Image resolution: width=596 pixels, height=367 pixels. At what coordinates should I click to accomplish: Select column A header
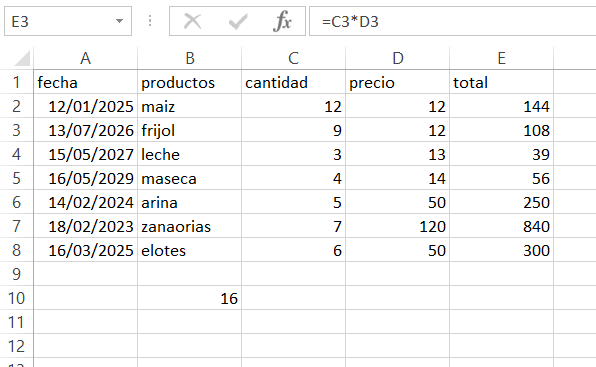point(86,58)
